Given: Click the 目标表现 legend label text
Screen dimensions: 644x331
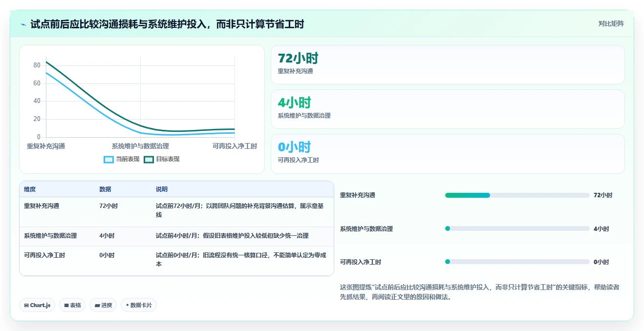Looking at the screenshot, I should click(x=168, y=159).
